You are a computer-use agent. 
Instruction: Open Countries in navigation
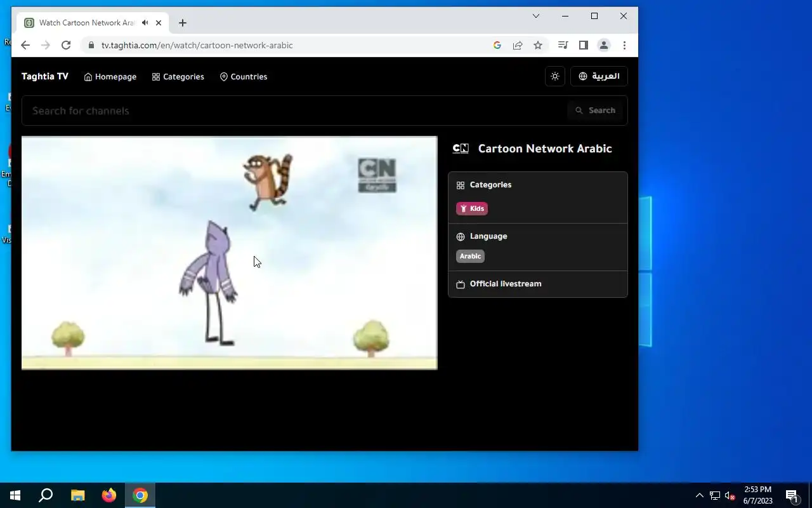pyautogui.click(x=244, y=77)
